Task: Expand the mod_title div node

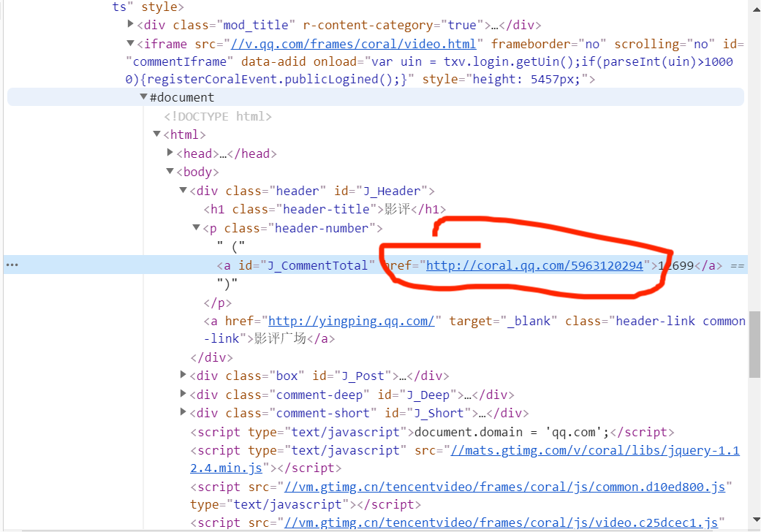Action: click(x=130, y=23)
